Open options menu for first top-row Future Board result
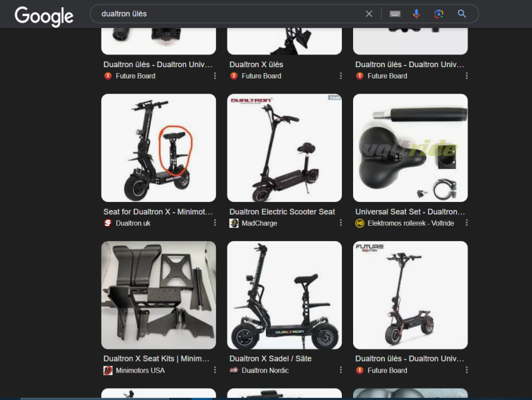This screenshot has width=532, height=400. point(215,76)
